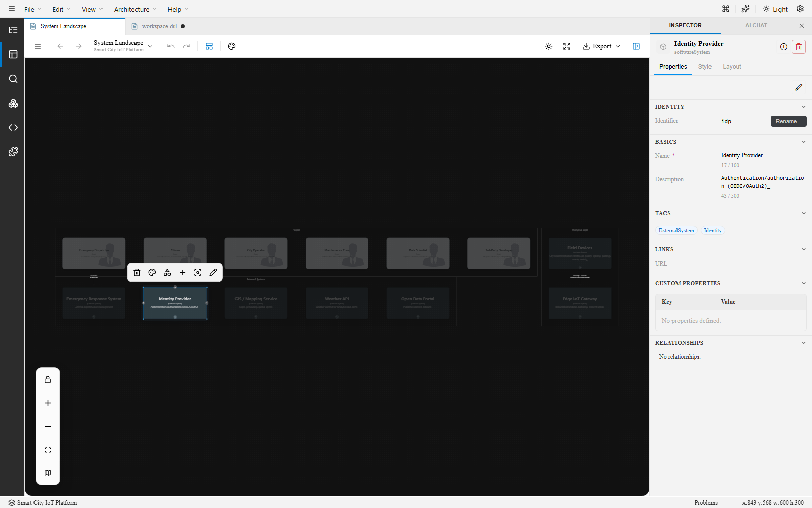
Task: Delete element using floating toolbar trash
Action: point(137,273)
